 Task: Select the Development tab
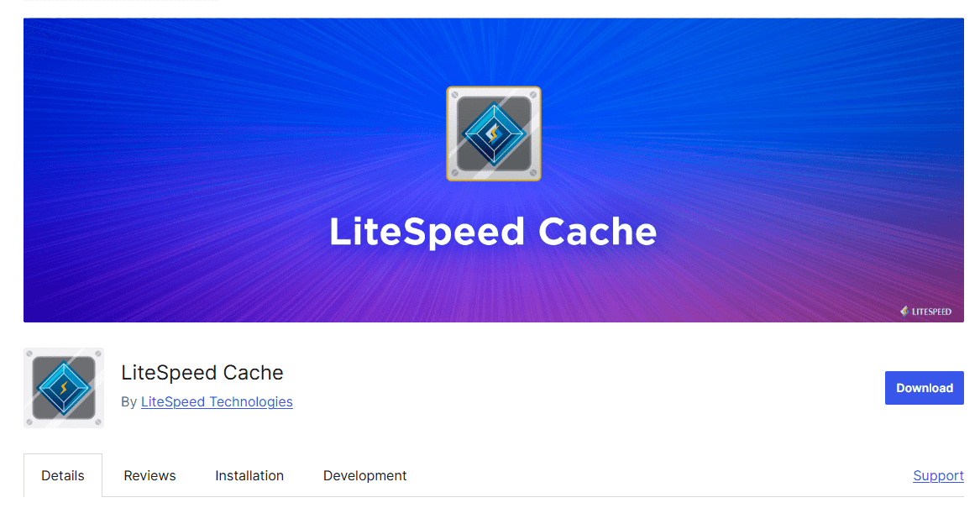[x=364, y=475]
